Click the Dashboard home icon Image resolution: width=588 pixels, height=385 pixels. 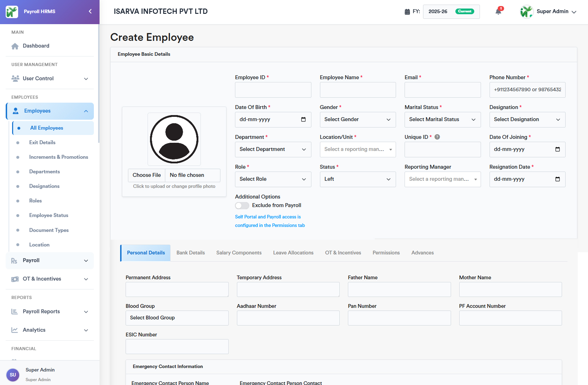coord(15,46)
